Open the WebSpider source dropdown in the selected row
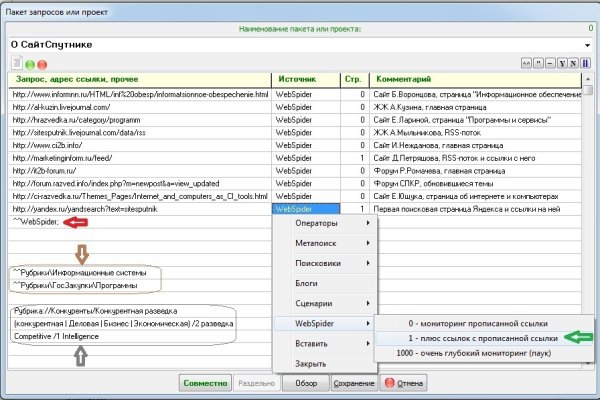 [x=334, y=209]
